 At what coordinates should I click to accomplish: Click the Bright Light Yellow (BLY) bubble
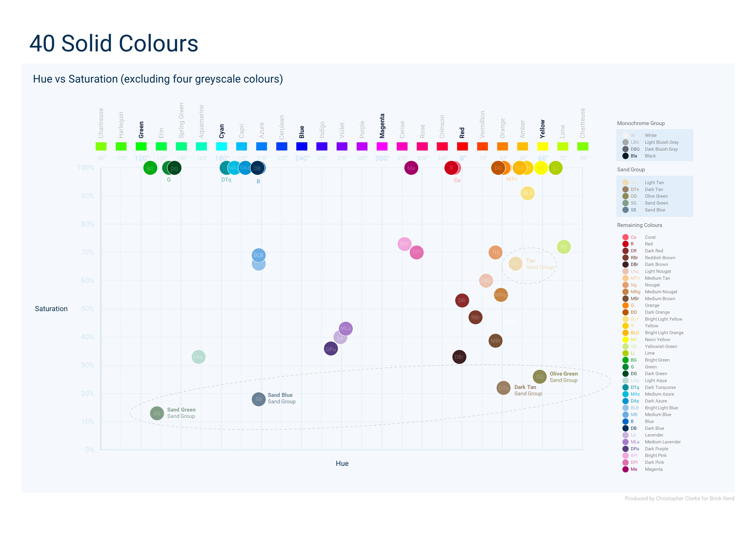point(528,193)
